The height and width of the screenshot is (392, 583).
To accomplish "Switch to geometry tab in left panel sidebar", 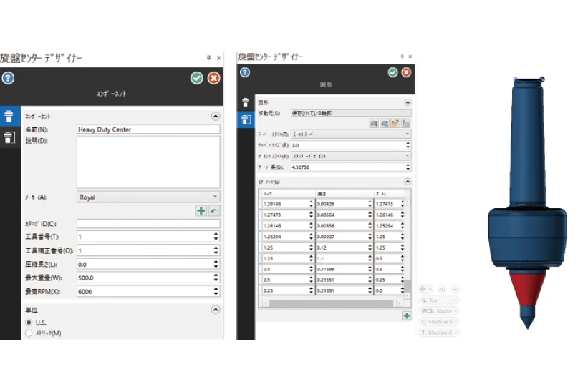I will coord(9,138).
